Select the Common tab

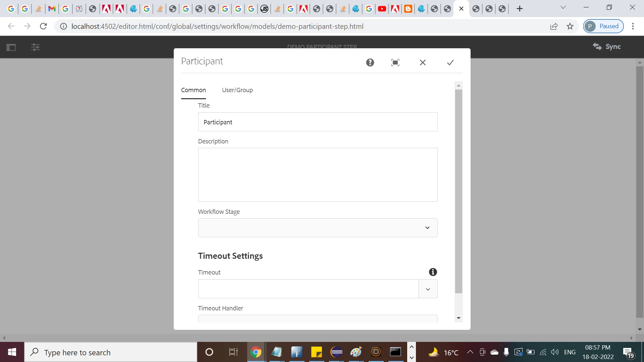tap(194, 90)
